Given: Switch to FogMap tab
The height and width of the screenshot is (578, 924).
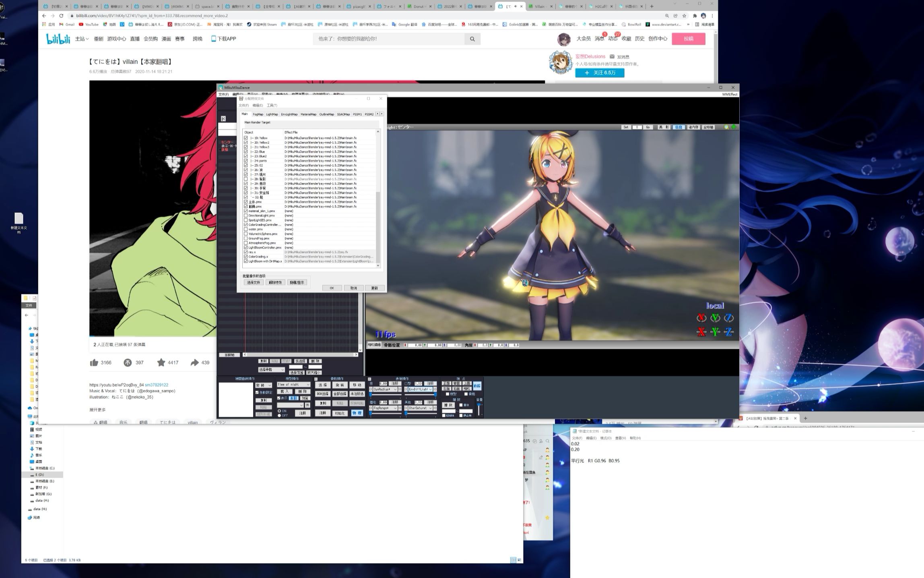Looking at the screenshot, I should click(x=258, y=114).
